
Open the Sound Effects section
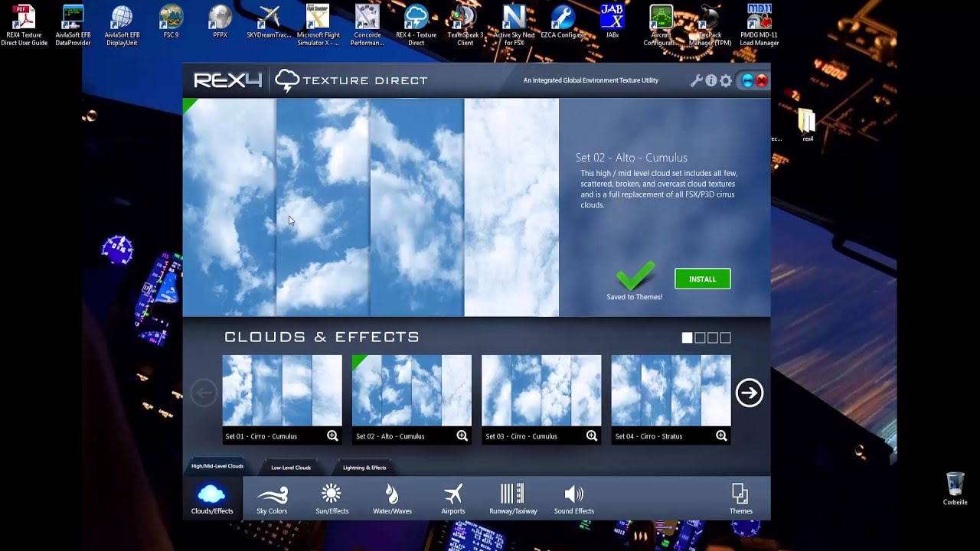coord(573,499)
